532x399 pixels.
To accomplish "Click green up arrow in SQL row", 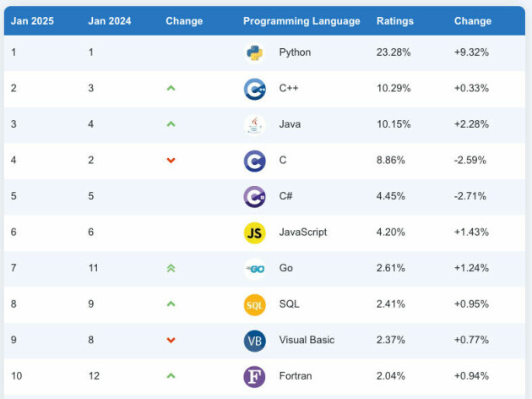I will 171,304.
